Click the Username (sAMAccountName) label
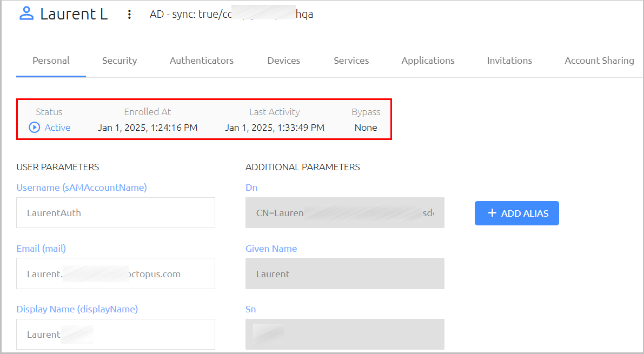 coord(82,188)
